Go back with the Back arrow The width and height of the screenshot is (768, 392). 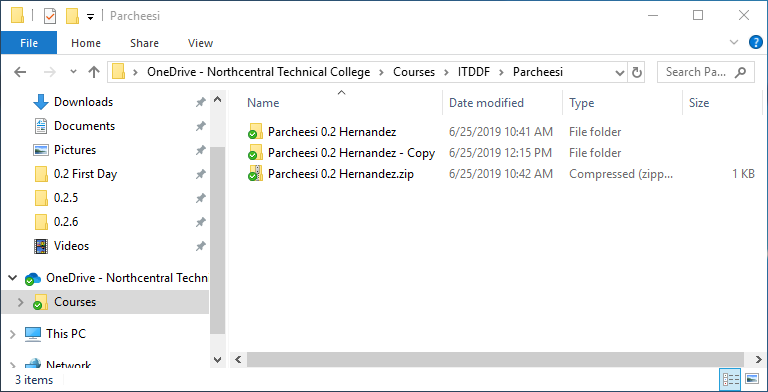coord(20,73)
